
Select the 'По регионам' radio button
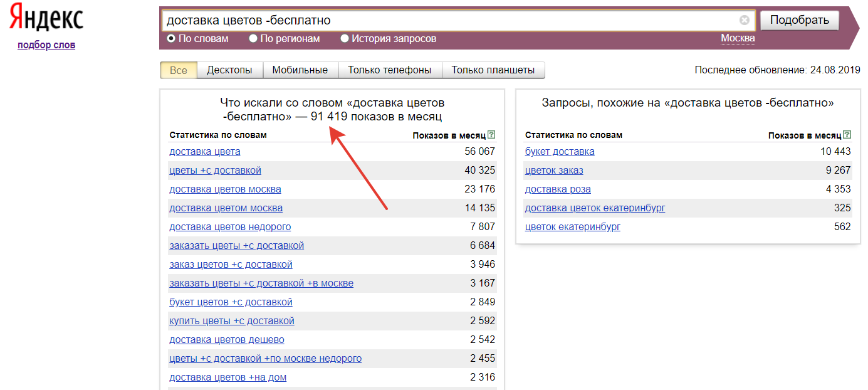tap(253, 39)
